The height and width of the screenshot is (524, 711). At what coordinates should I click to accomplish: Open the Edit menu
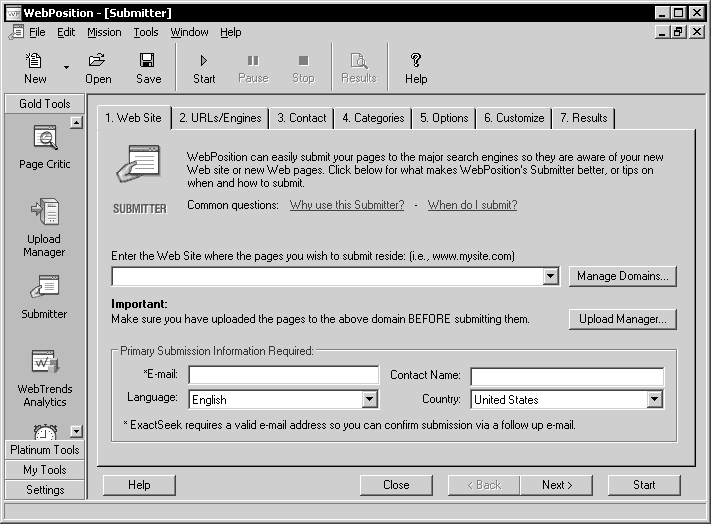tap(66, 32)
